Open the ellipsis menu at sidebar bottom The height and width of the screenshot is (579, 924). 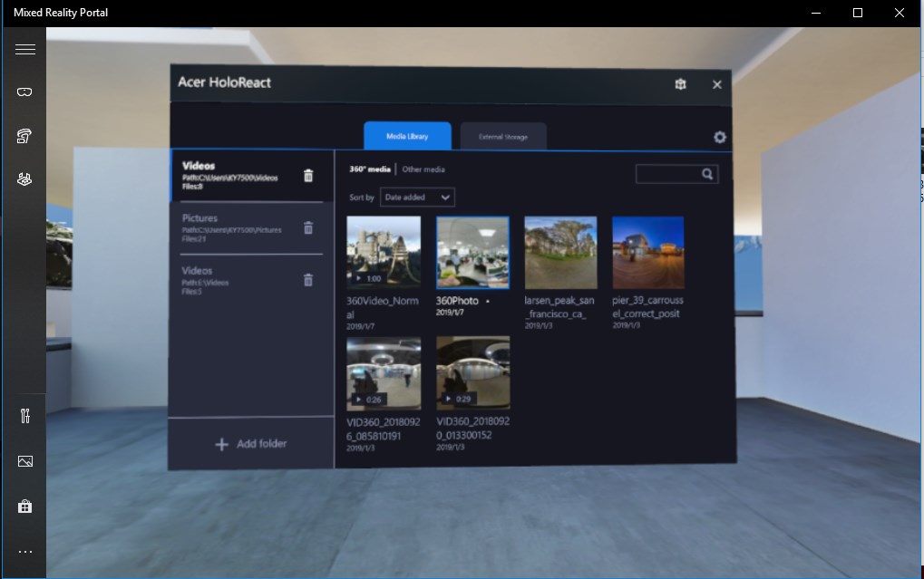[x=24, y=551]
